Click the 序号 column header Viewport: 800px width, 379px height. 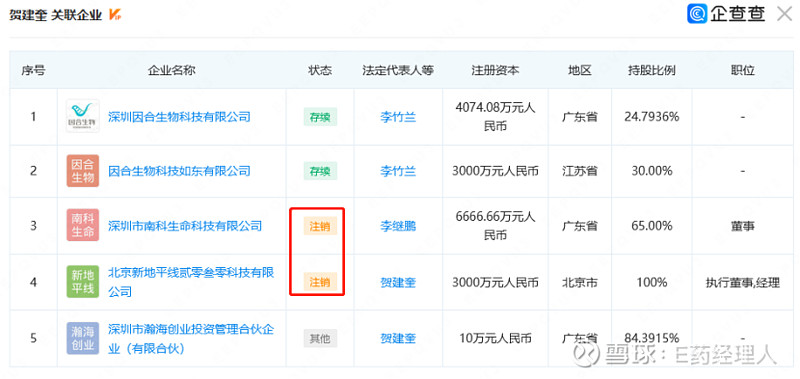pos(33,70)
